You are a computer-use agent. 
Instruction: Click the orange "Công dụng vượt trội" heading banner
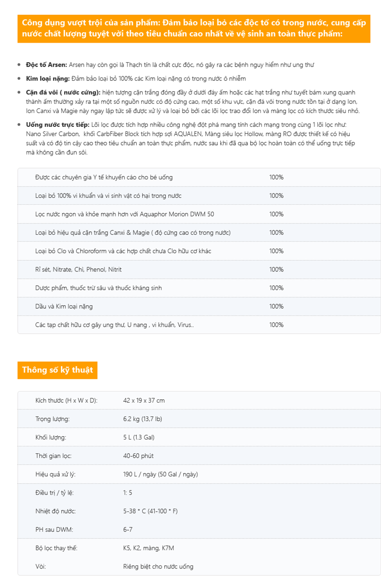(194, 28)
